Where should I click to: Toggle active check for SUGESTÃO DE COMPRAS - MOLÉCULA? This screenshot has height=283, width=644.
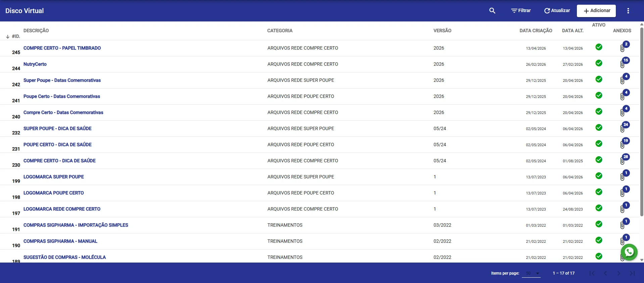(x=599, y=256)
